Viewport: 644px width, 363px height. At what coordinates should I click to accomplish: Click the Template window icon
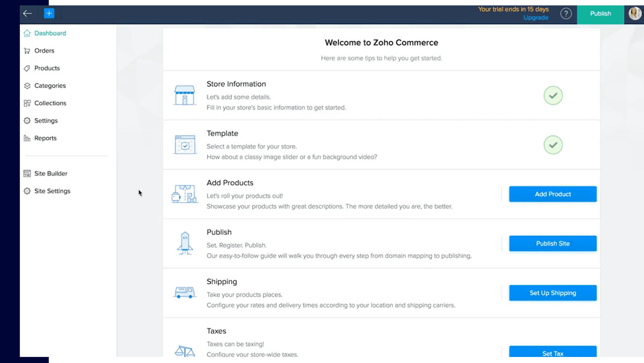pyautogui.click(x=185, y=145)
